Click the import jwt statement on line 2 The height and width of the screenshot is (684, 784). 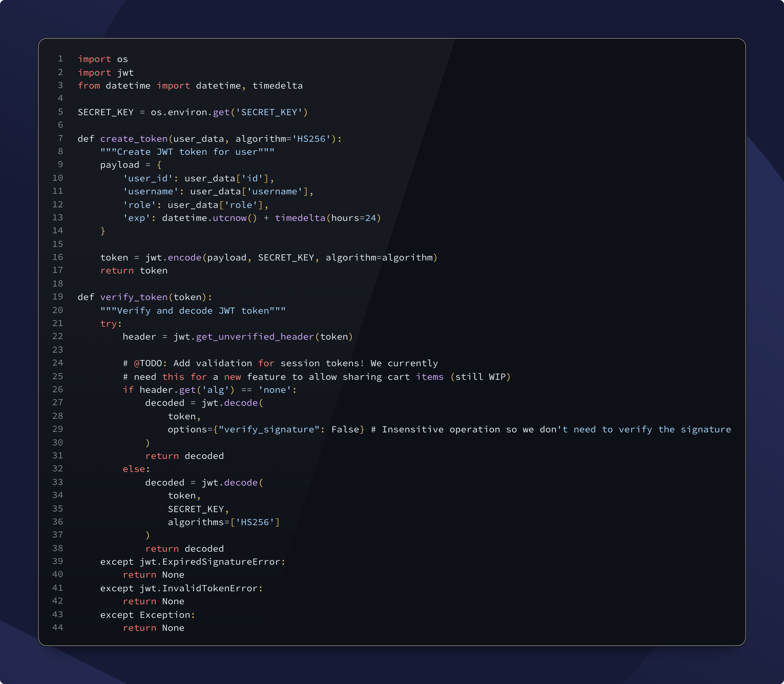point(106,73)
